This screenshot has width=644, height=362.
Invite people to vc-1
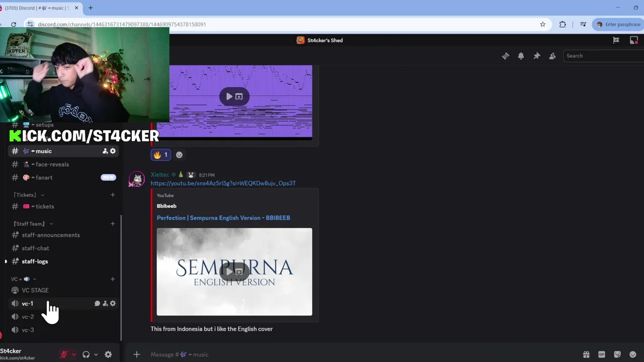pos(105,304)
